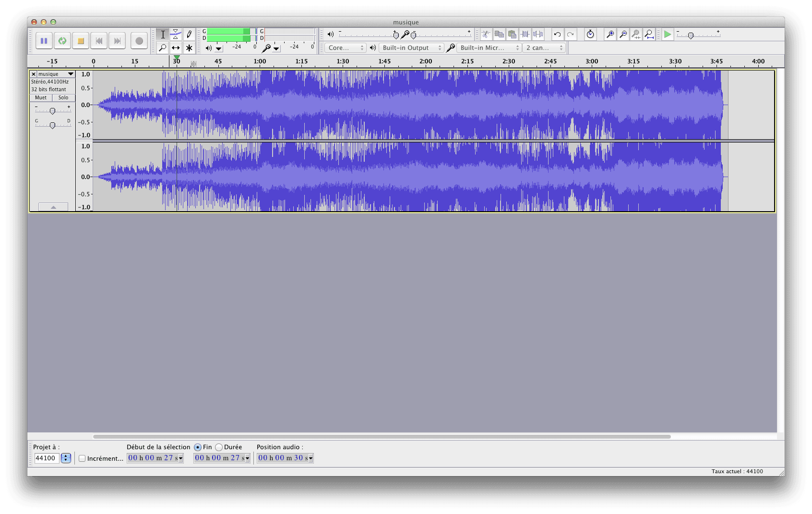Click the Projet à rate field 44100
Viewport: 812px width, 514px height.
(46, 458)
